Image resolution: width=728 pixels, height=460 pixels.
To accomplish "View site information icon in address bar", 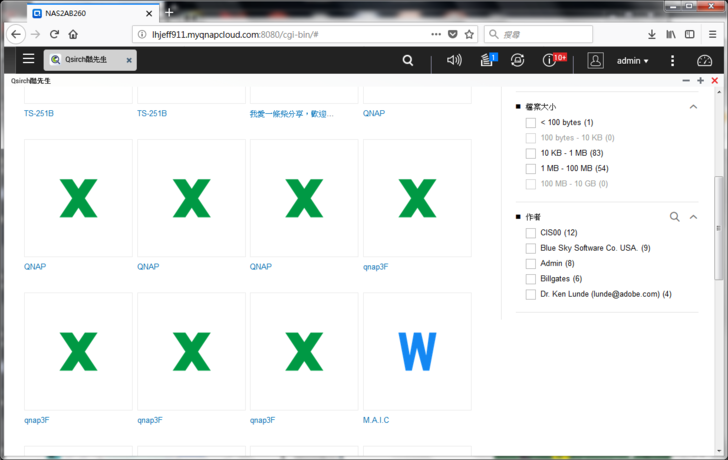I will pyautogui.click(x=143, y=34).
